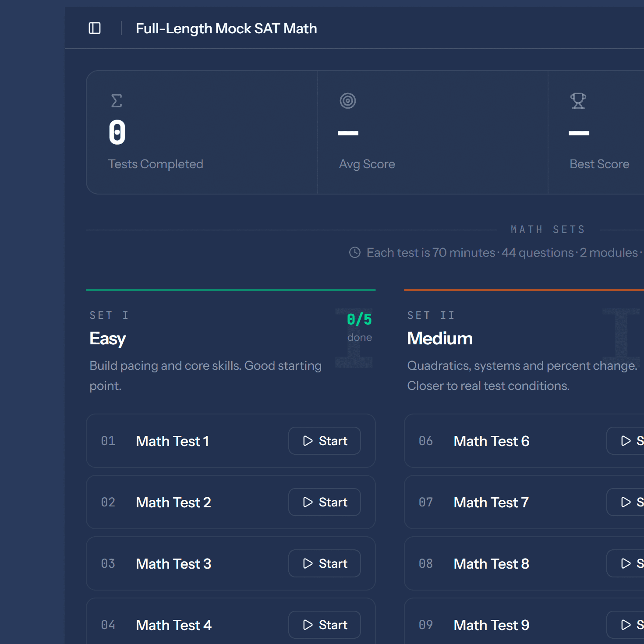644x644 pixels.
Task: Click row number 04
Action: point(108,625)
